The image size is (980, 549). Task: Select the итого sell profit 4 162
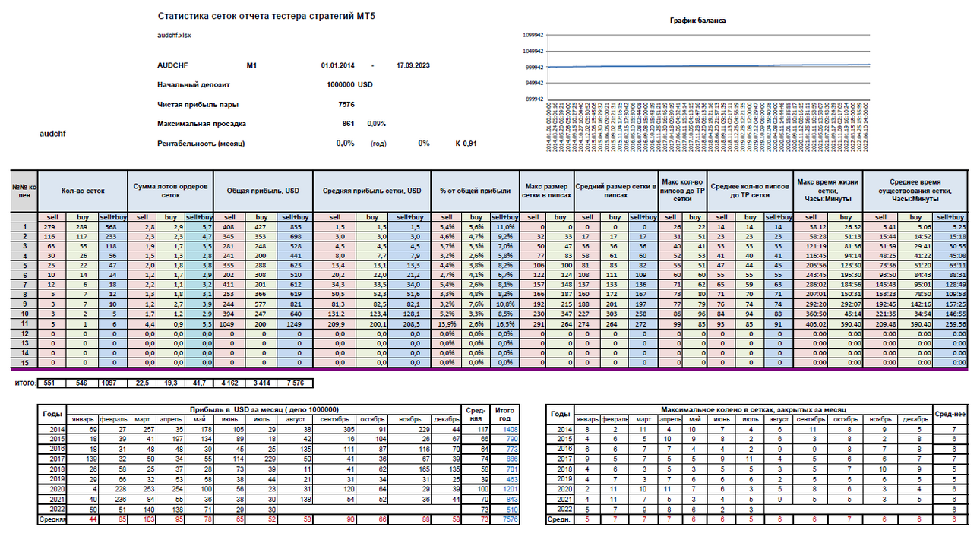coord(229,384)
